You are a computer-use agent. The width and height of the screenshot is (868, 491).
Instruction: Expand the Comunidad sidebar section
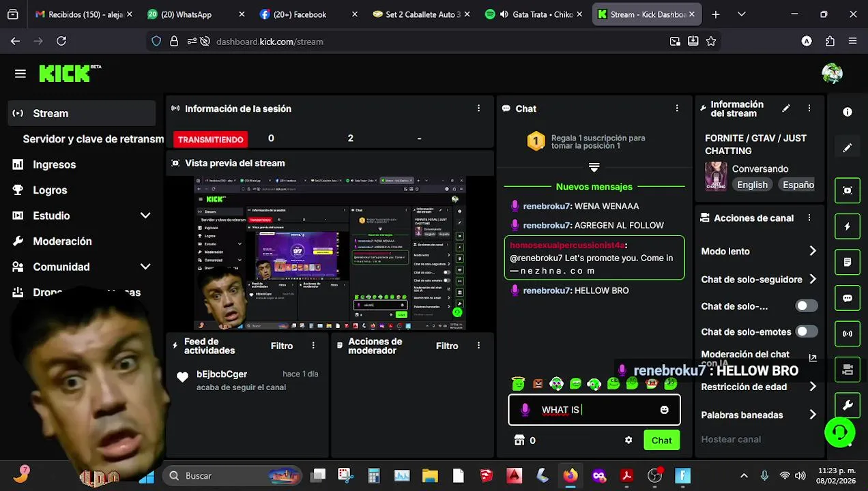[145, 267]
